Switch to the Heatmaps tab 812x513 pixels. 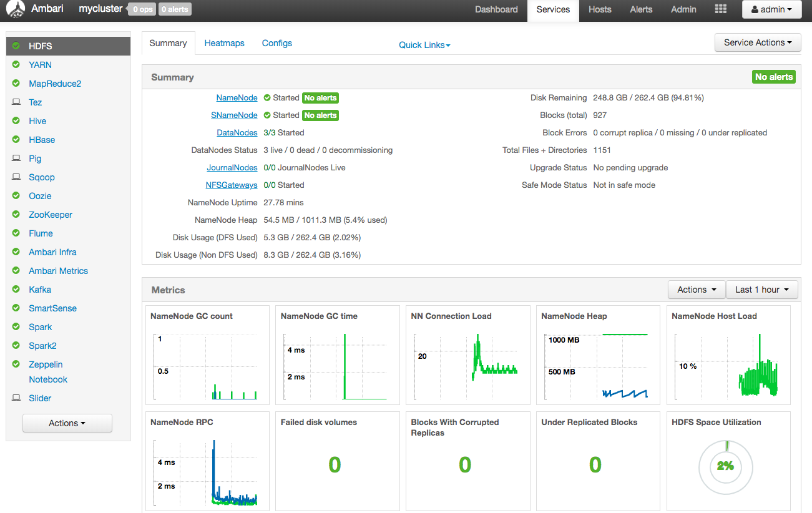[x=224, y=43]
